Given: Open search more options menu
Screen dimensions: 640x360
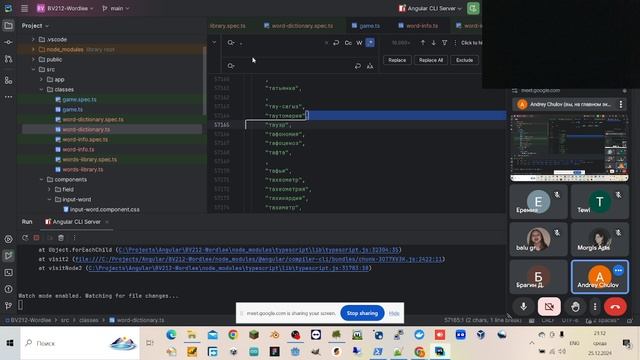Looking at the screenshot, I should tap(455, 42).
